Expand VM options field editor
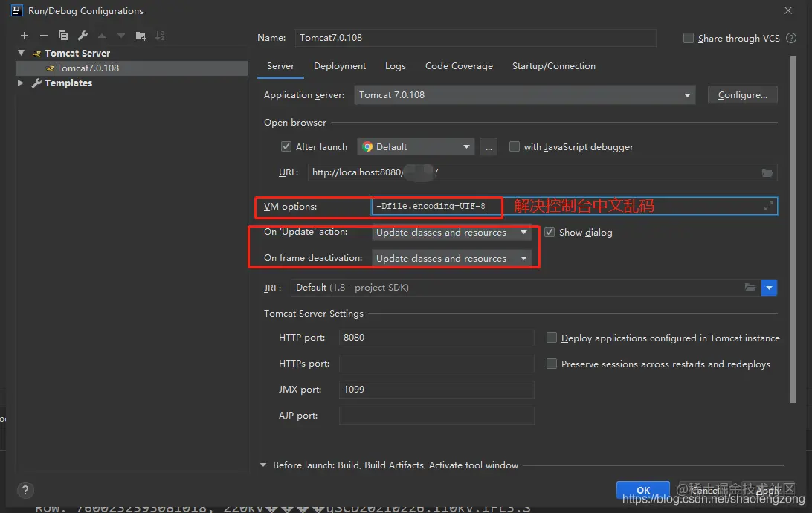The width and height of the screenshot is (812, 513). (x=769, y=206)
